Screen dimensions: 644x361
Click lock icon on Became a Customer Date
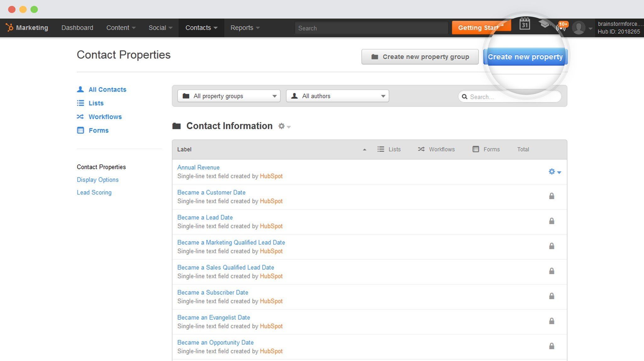(552, 196)
